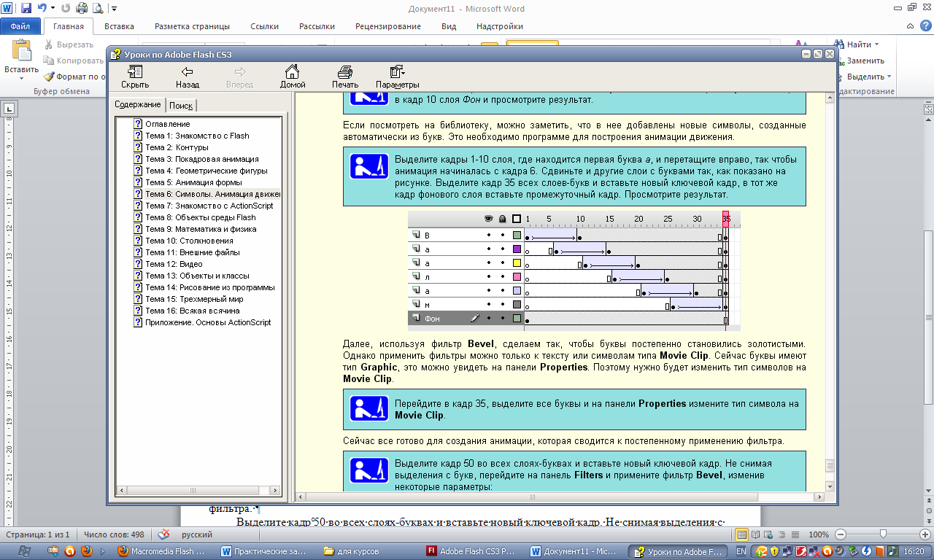The image size is (934, 560).
Task: Switch to the Надстройки ribbon tab
Action: [x=499, y=26]
